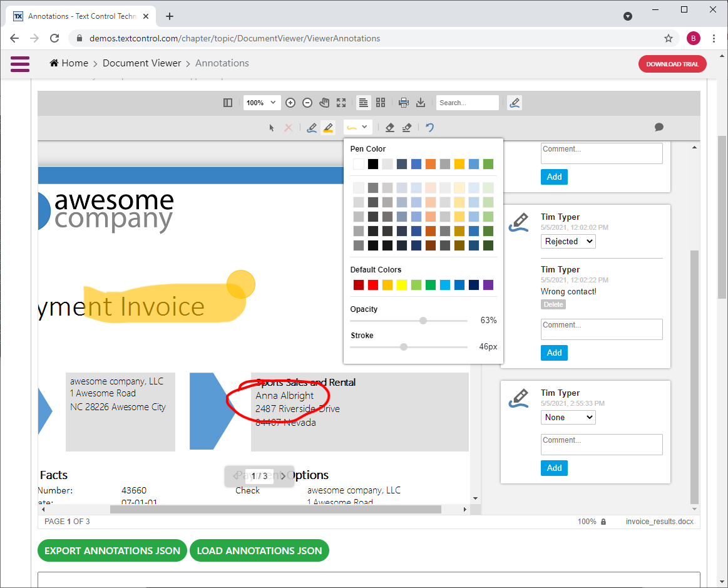Click the download document icon
The width and height of the screenshot is (728, 588).
coord(421,102)
